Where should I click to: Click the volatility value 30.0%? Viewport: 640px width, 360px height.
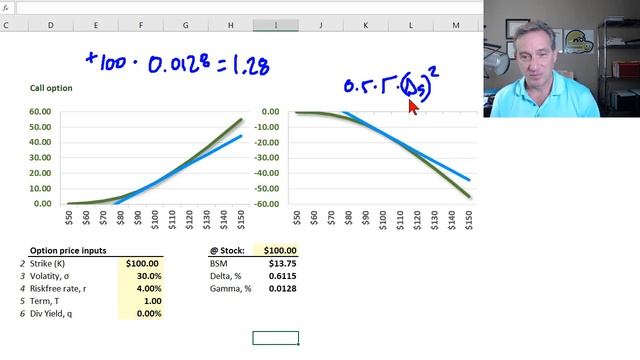[141, 276]
